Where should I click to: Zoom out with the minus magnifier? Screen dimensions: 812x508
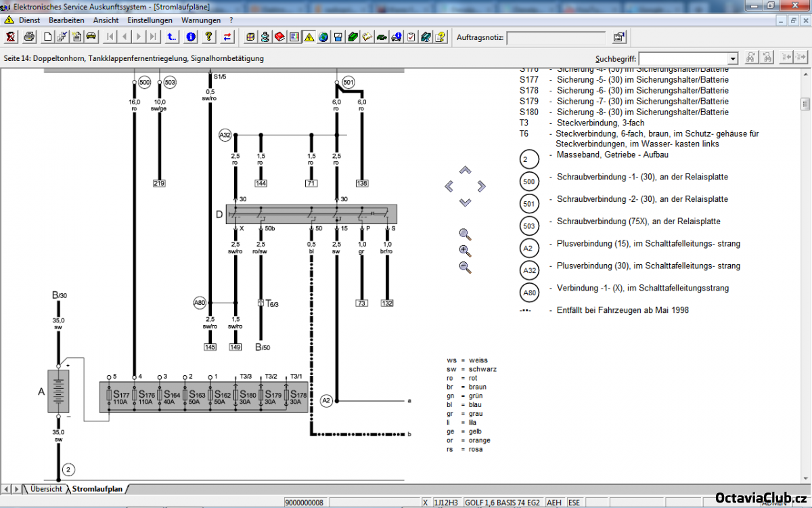(x=465, y=267)
